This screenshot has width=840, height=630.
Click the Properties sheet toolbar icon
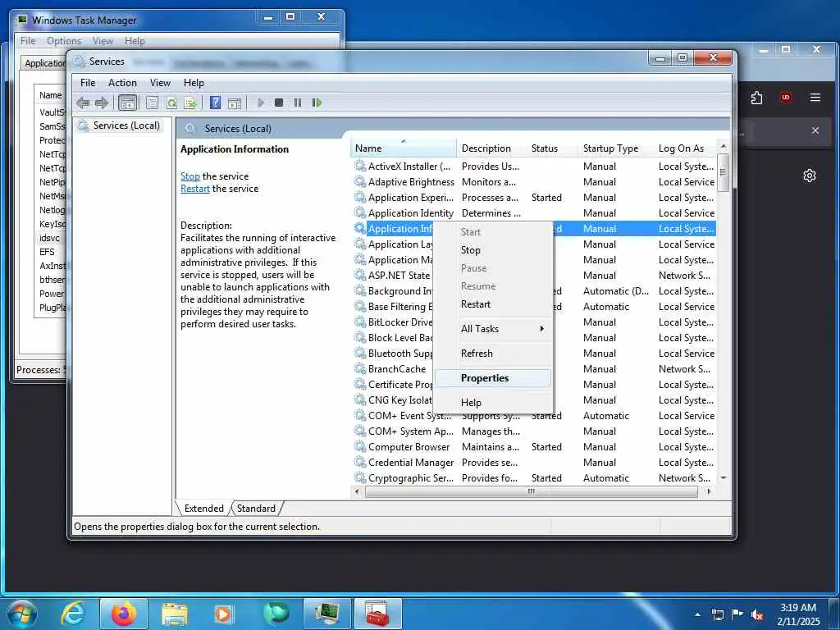click(x=152, y=103)
